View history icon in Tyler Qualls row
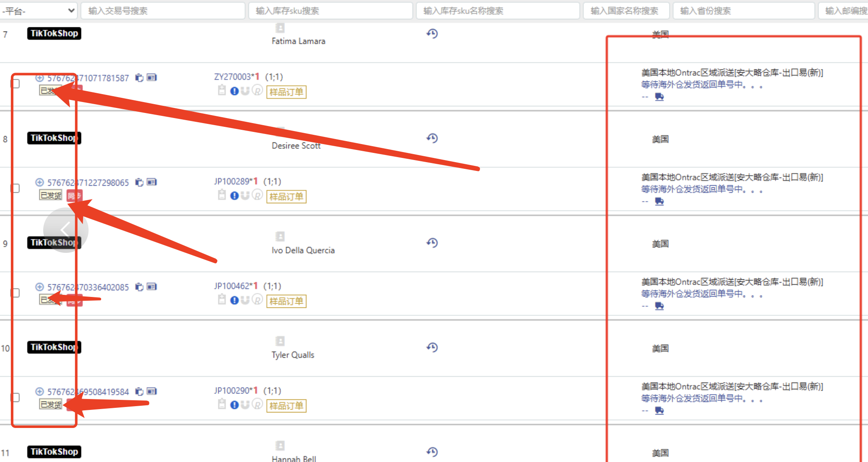 coord(432,347)
